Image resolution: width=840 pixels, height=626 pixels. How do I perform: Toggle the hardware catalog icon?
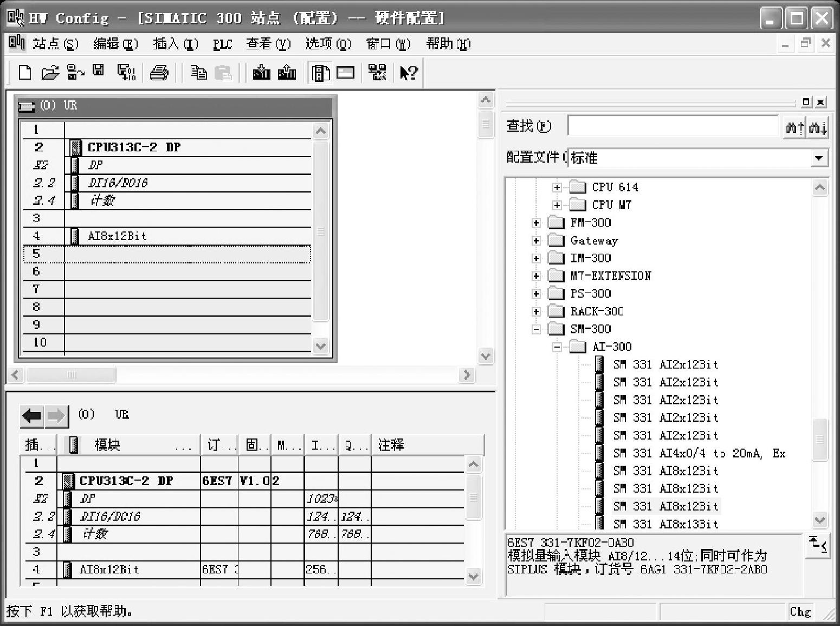coord(320,73)
